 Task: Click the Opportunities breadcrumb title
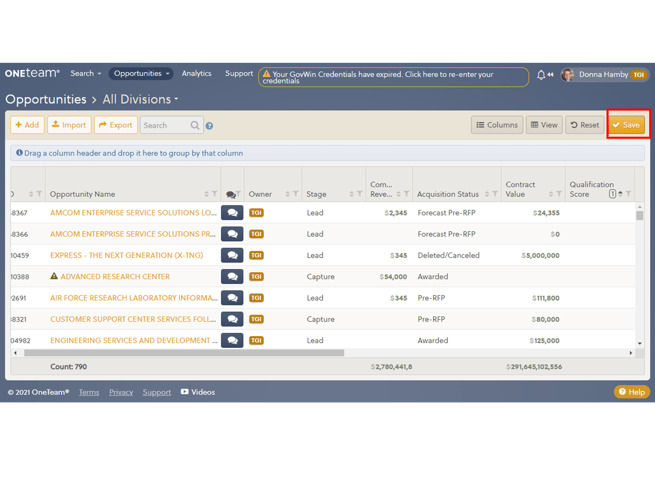46,99
